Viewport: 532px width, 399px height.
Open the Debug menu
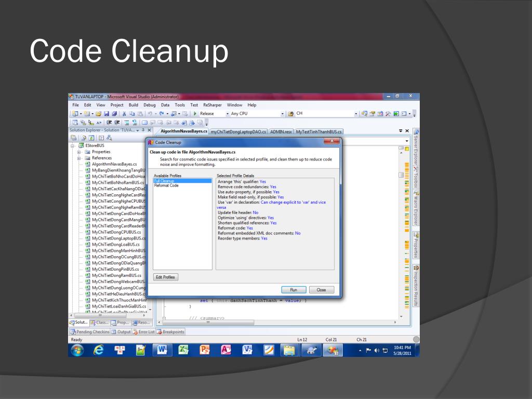[149, 105]
